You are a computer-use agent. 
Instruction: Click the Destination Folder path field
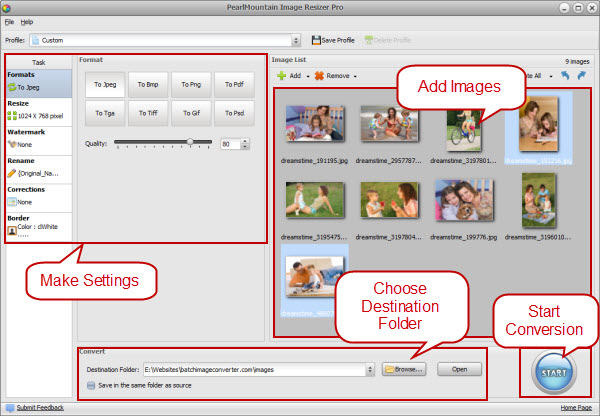coord(255,370)
